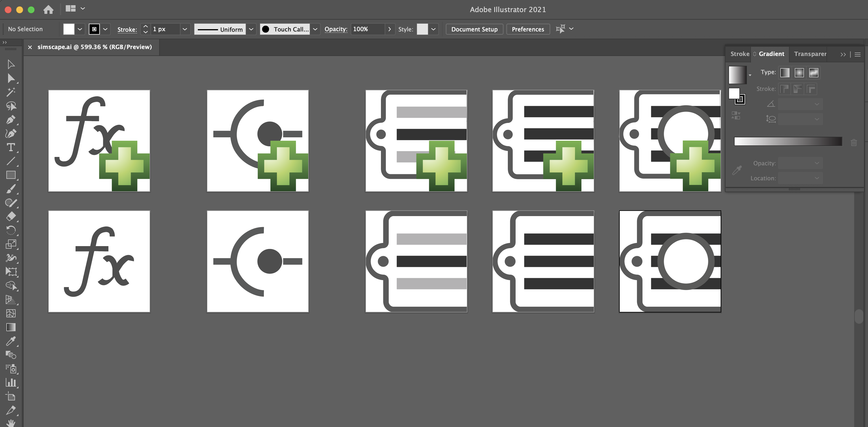Switch to the Transparency panel tab
This screenshot has height=427, width=868.
pos(810,54)
